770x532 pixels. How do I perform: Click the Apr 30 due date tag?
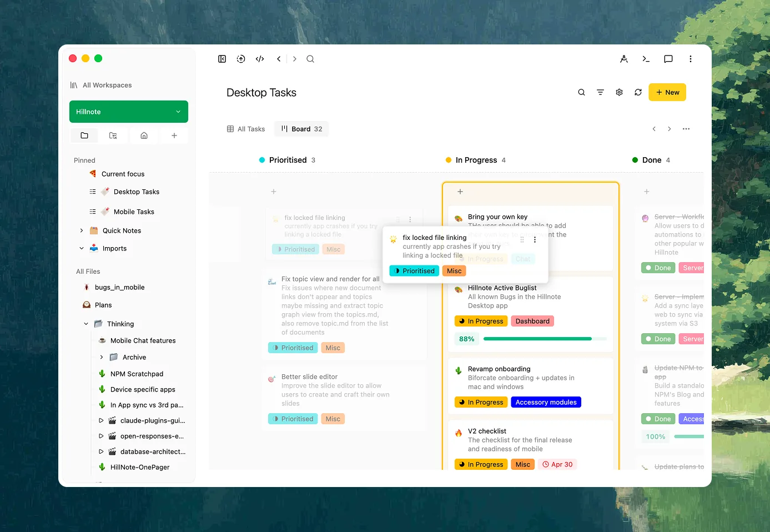[x=557, y=464]
